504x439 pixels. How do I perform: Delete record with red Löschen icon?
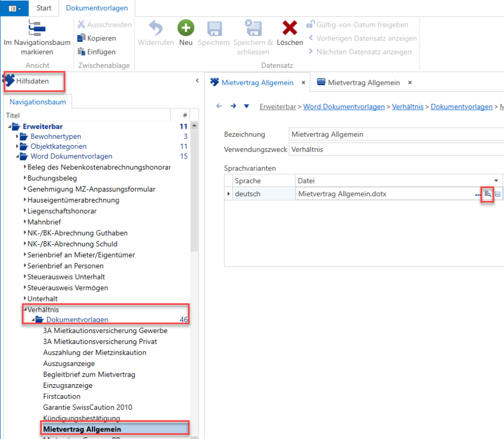(x=290, y=28)
